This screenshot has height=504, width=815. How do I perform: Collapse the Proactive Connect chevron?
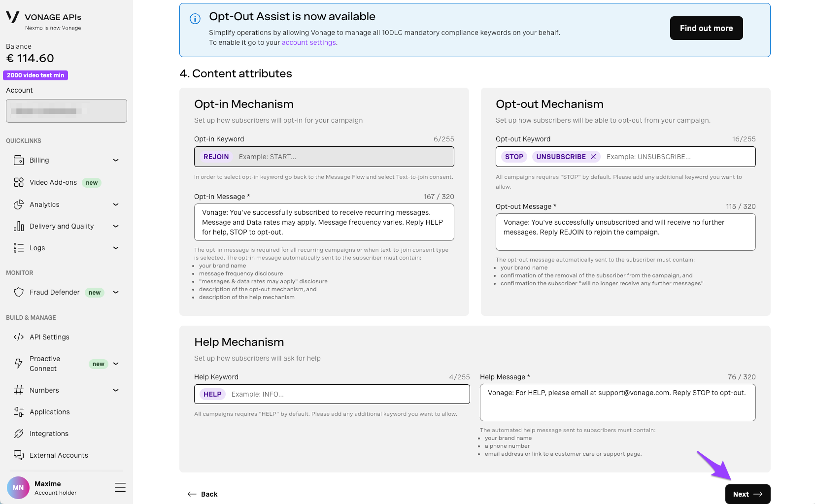tap(115, 364)
